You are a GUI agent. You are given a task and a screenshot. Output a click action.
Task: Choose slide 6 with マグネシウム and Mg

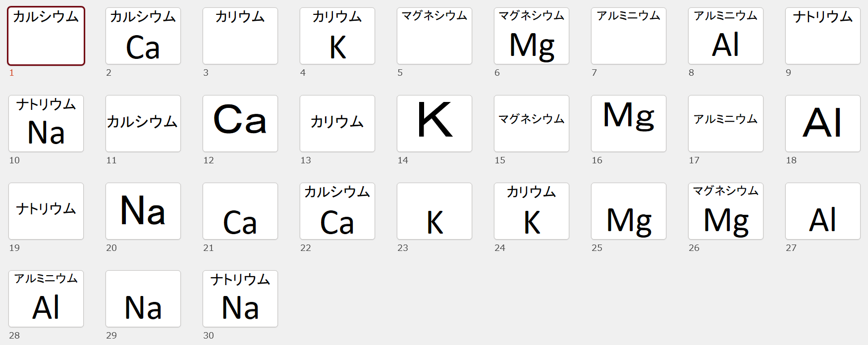coord(532,36)
